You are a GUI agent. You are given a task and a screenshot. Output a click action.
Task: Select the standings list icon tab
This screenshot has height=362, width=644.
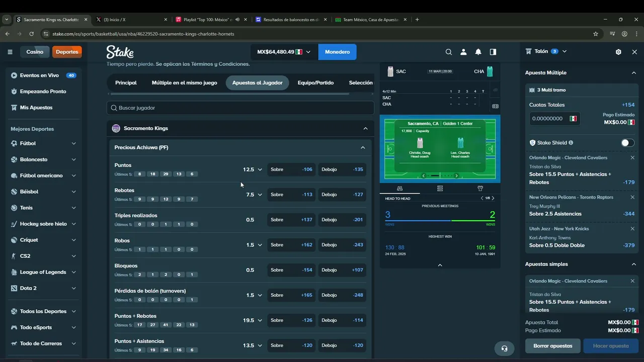[440, 189]
